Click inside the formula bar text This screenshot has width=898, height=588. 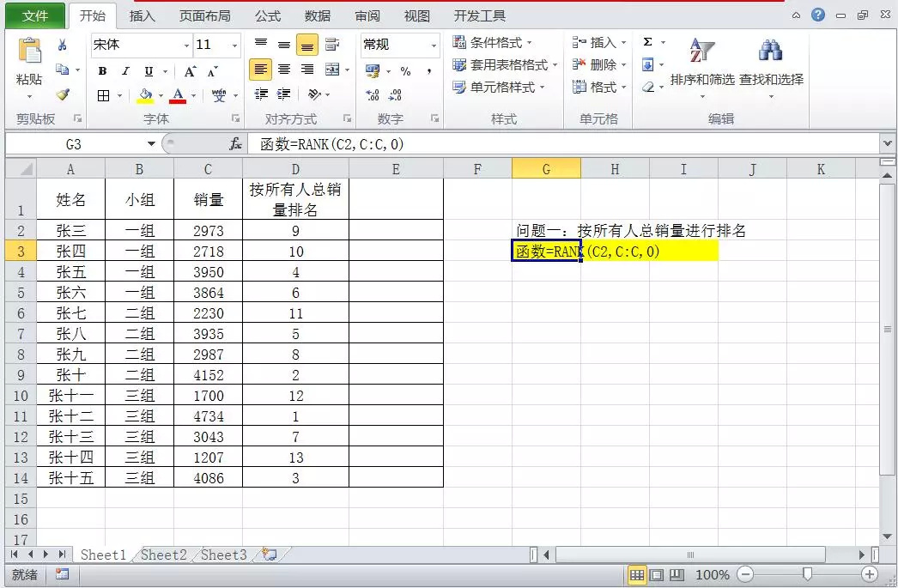point(331,143)
